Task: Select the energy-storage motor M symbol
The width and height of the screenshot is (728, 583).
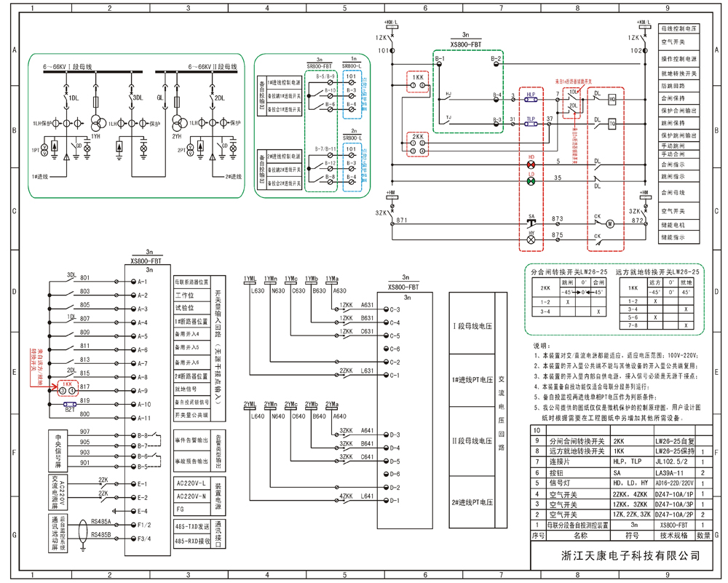Action: pyautogui.click(x=611, y=222)
